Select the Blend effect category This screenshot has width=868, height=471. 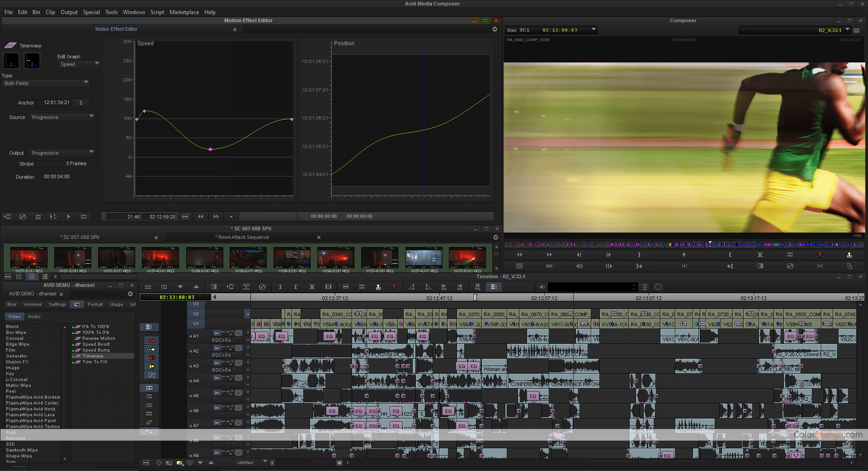click(12, 327)
